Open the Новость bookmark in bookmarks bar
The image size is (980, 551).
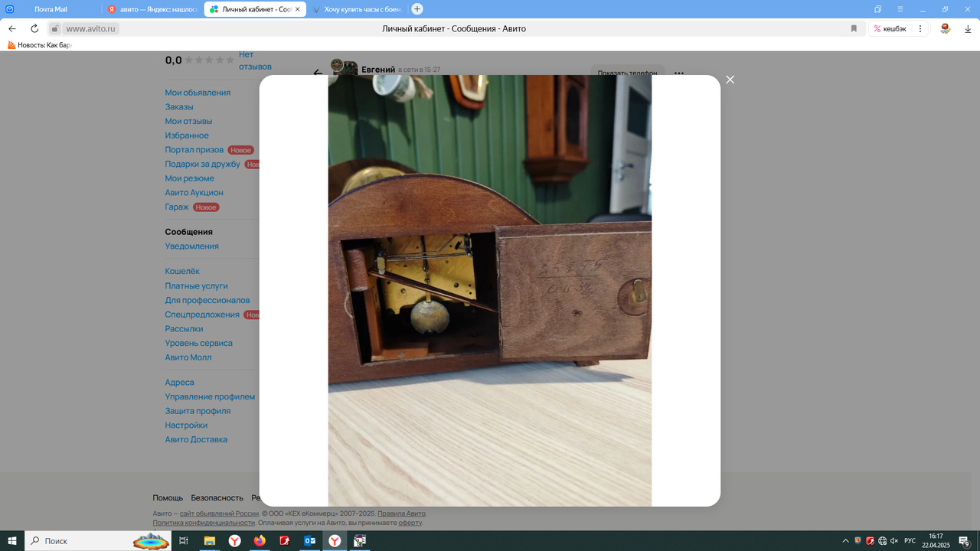[x=40, y=45]
